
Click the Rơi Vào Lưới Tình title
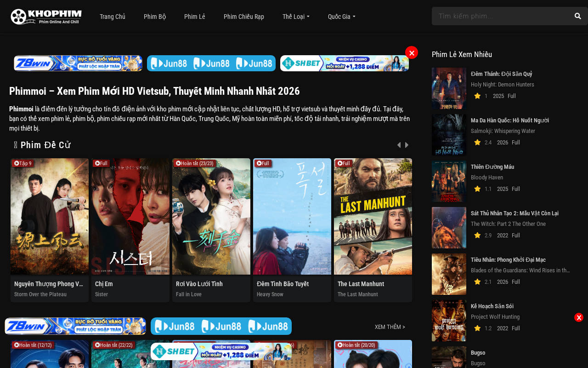[x=199, y=284]
